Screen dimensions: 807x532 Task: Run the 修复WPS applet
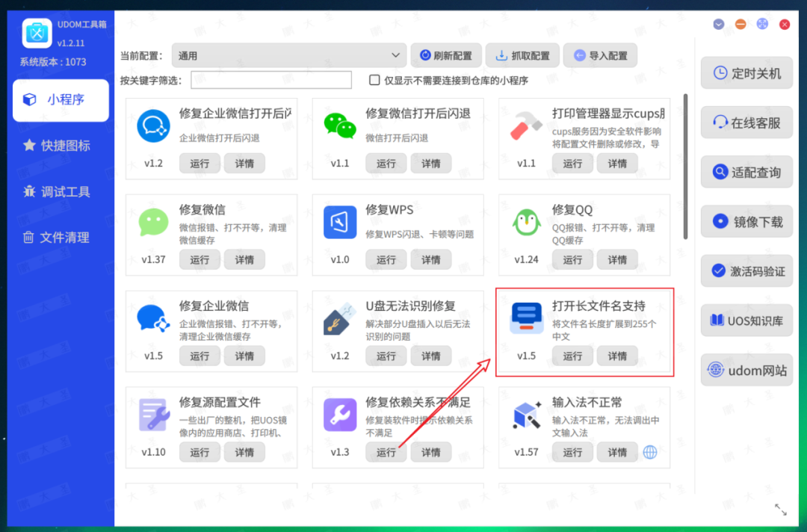[x=386, y=260]
